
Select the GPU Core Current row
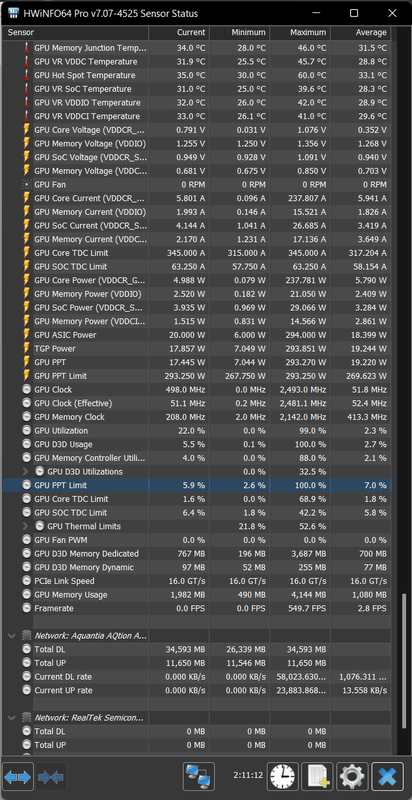click(197, 198)
